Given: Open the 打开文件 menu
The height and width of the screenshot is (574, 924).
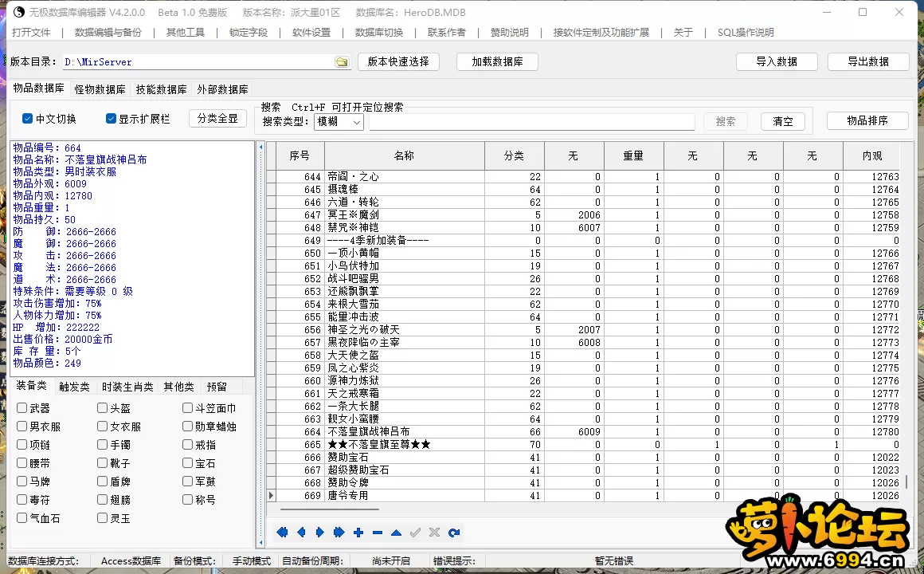Looking at the screenshot, I should (x=31, y=33).
